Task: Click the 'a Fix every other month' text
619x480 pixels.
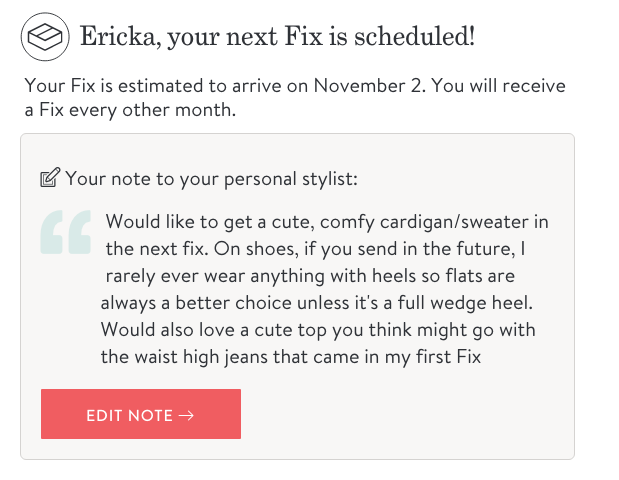Action: [130, 110]
